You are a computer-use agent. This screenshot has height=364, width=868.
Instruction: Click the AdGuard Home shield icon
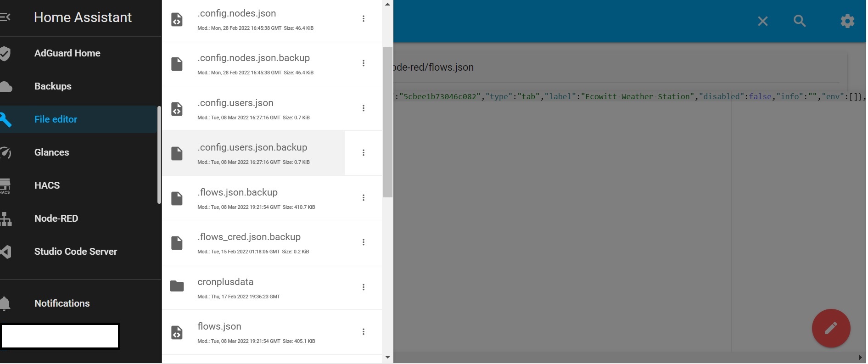(x=5, y=53)
